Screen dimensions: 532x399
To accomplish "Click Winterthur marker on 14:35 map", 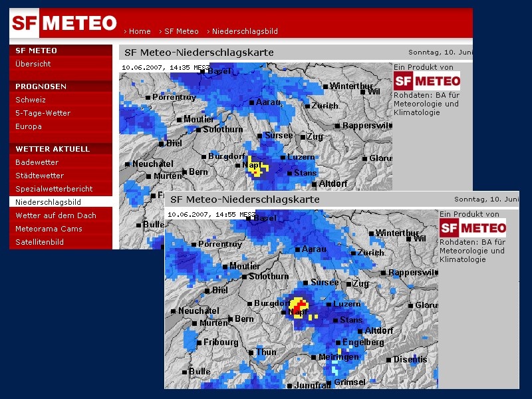I will coord(325,86).
